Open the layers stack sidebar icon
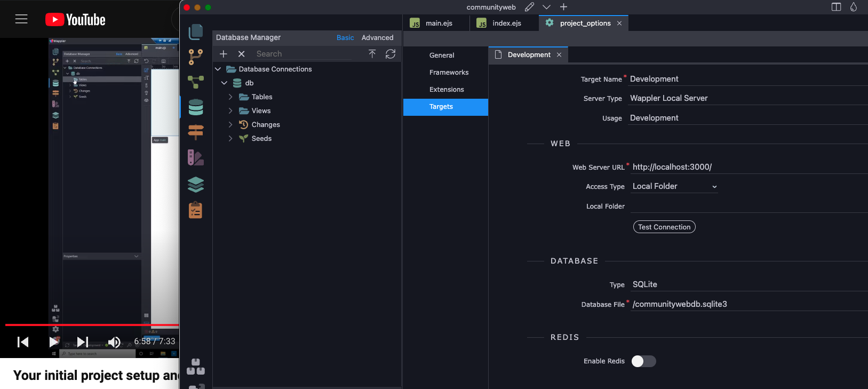Screen dimensions: 868x389 coord(196,184)
